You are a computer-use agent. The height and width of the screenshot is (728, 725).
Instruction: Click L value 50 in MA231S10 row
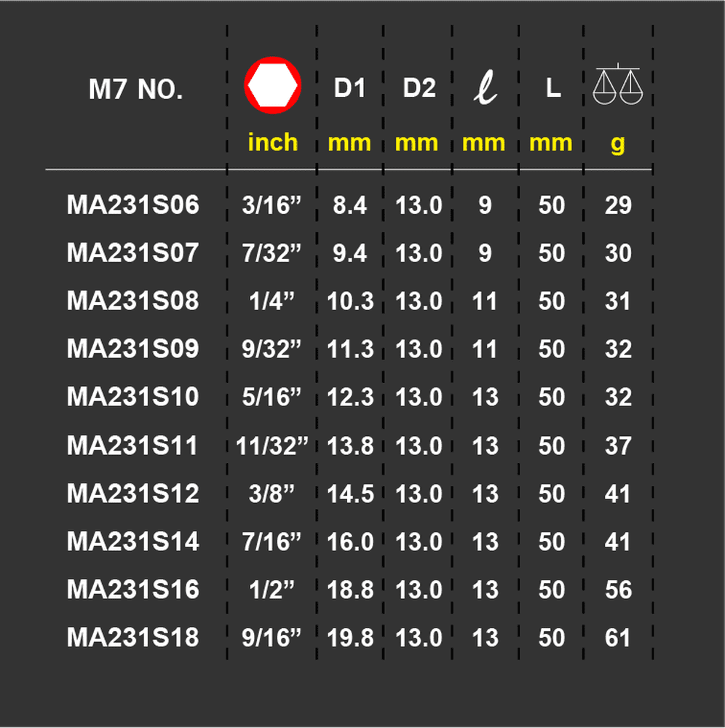pos(552,397)
